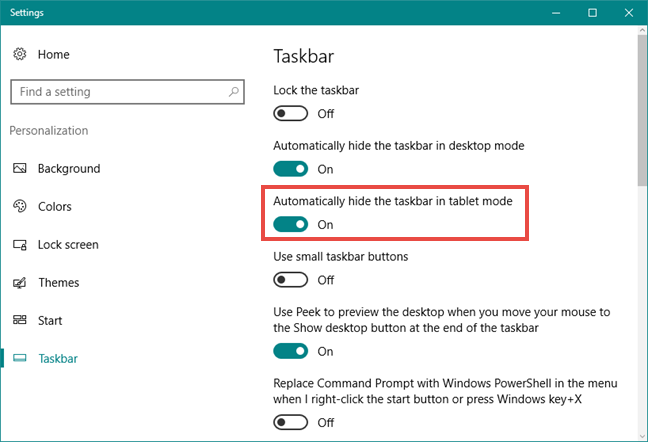Minimize the Settings window
Viewport: 648px width, 442px height.
(x=556, y=13)
